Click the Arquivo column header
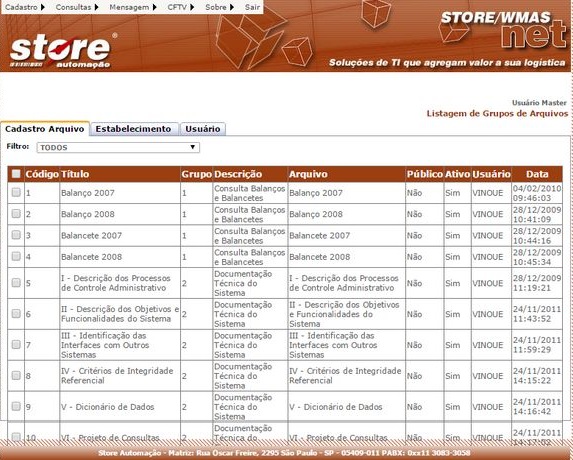 [x=308, y=174]
